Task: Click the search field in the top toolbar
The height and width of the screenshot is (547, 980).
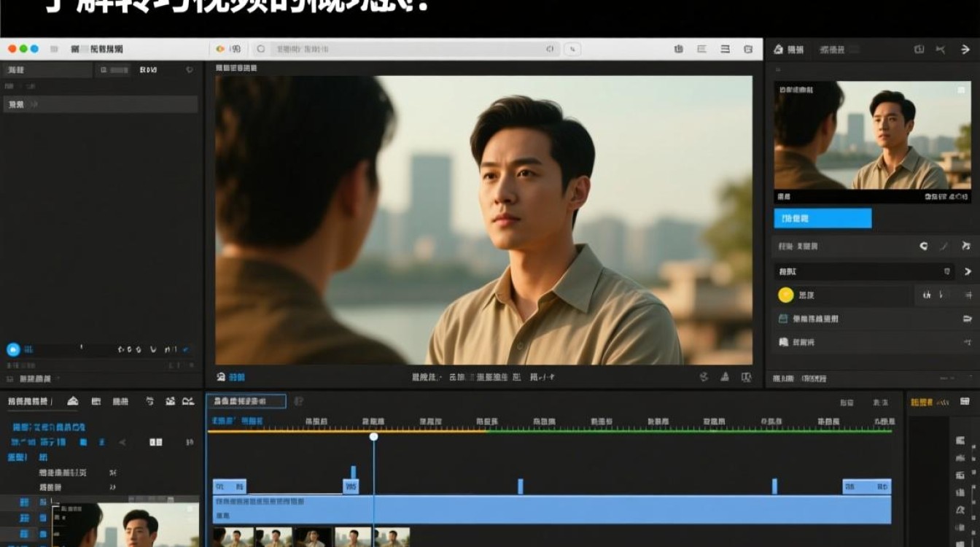Action: coord(406,49)
